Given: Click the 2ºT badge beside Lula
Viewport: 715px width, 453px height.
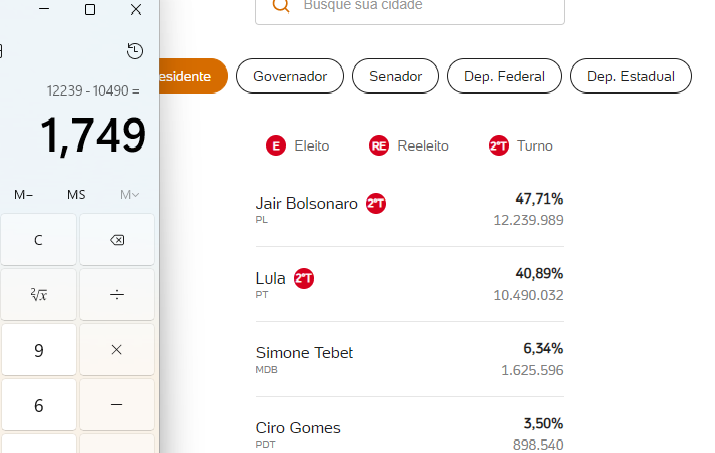Looking at the screenshot, I should point(304,278).
